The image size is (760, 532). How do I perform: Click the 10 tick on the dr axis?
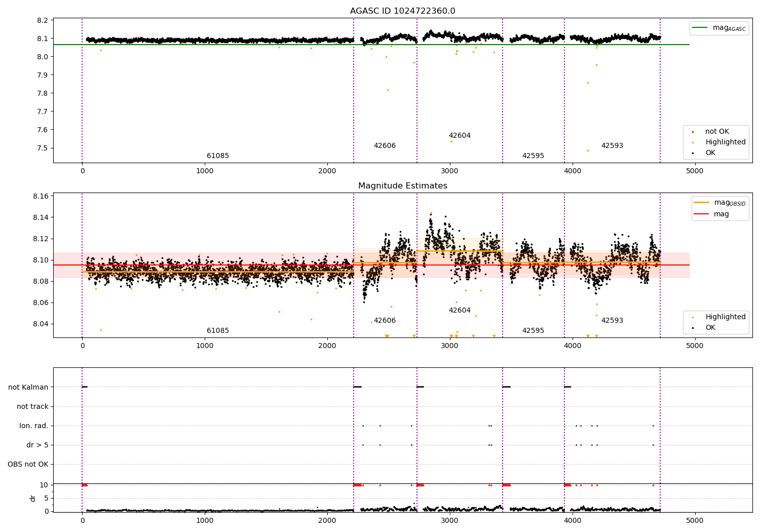[45, 485]
